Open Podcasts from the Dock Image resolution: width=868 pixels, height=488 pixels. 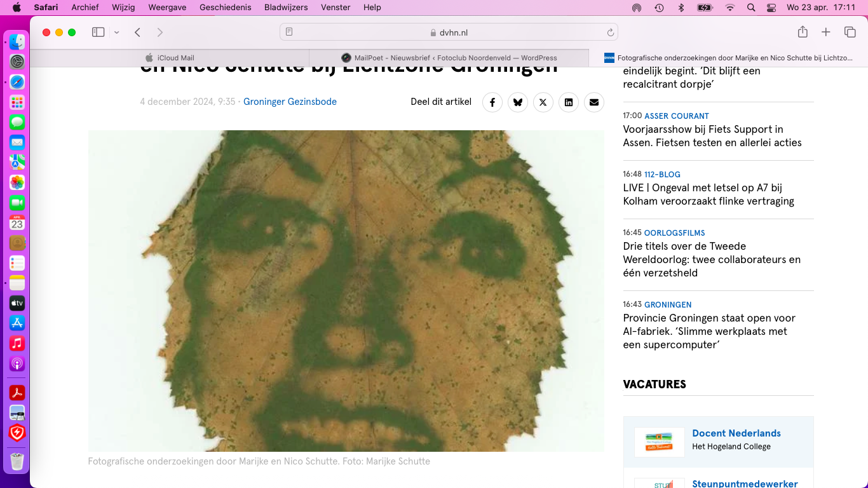coord(17,364)
